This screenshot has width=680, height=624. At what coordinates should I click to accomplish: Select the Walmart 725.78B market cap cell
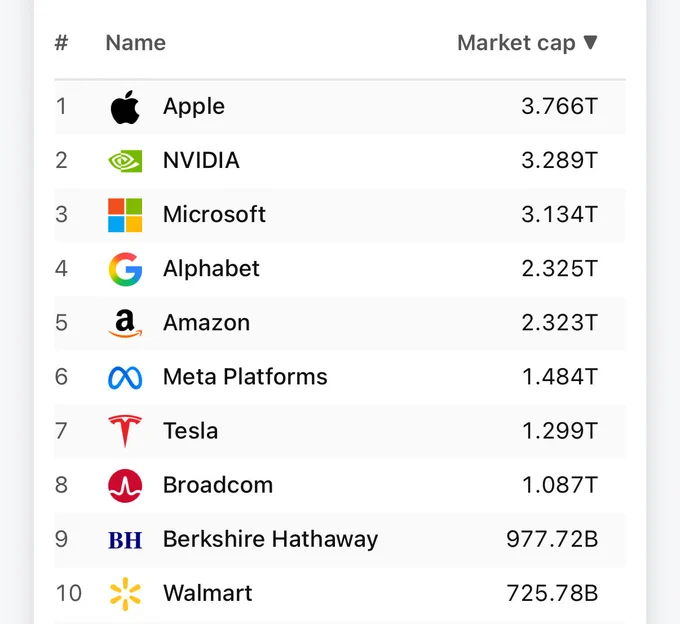[x=552, y=593]
